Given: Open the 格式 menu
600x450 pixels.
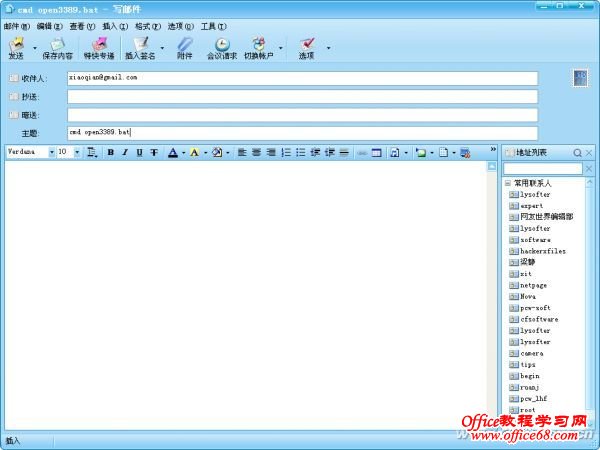Looking at the screenshot, I should (148, 26).
